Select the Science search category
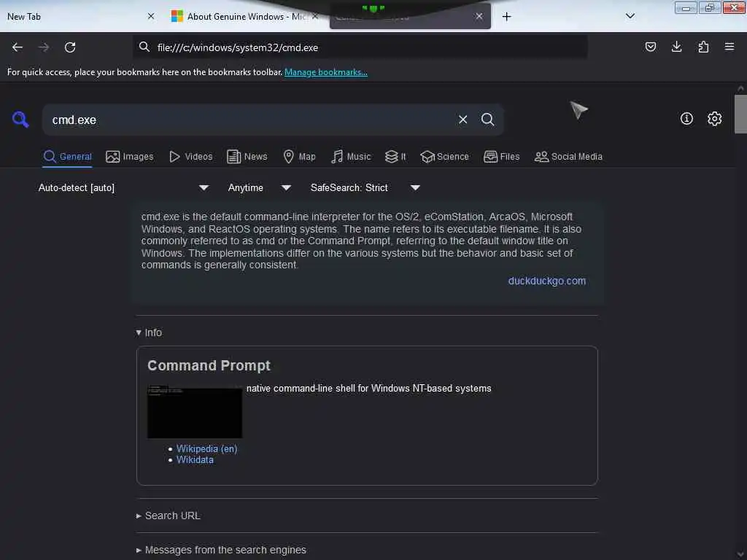The image size is (747, 560). tap(444, 157)
